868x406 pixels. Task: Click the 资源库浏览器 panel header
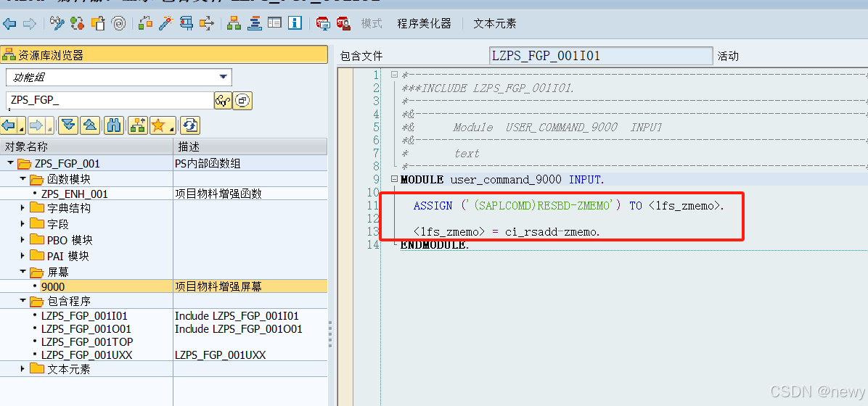164,55
